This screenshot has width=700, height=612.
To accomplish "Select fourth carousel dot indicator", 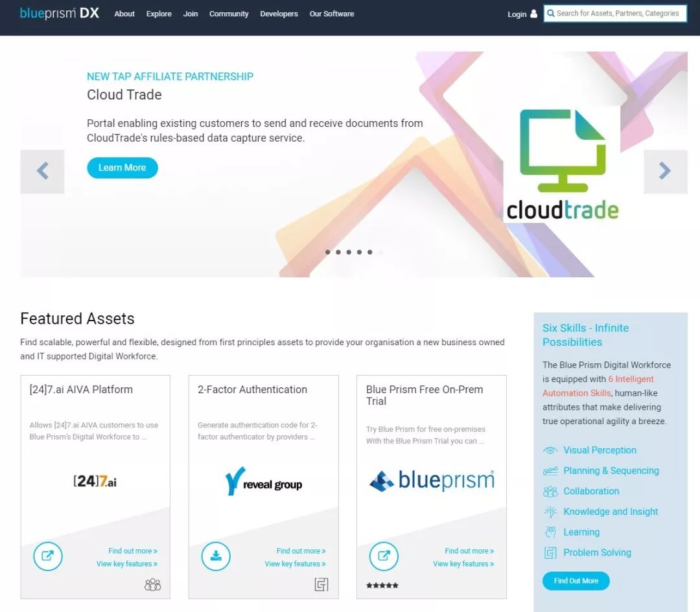I will 359,252.
